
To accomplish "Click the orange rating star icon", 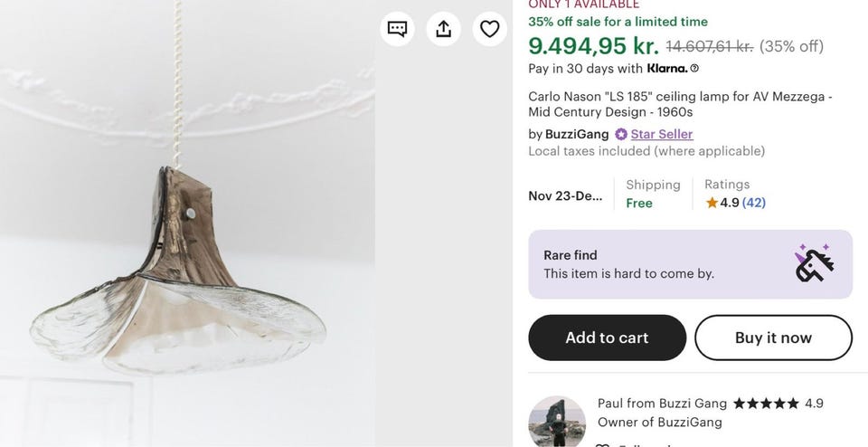I will (712, 203).
